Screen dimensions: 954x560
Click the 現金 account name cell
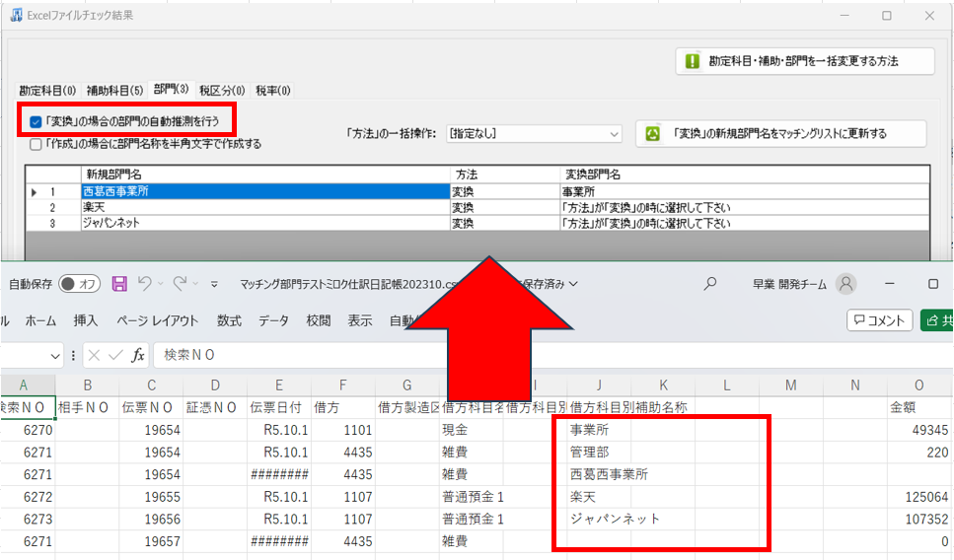471,431
